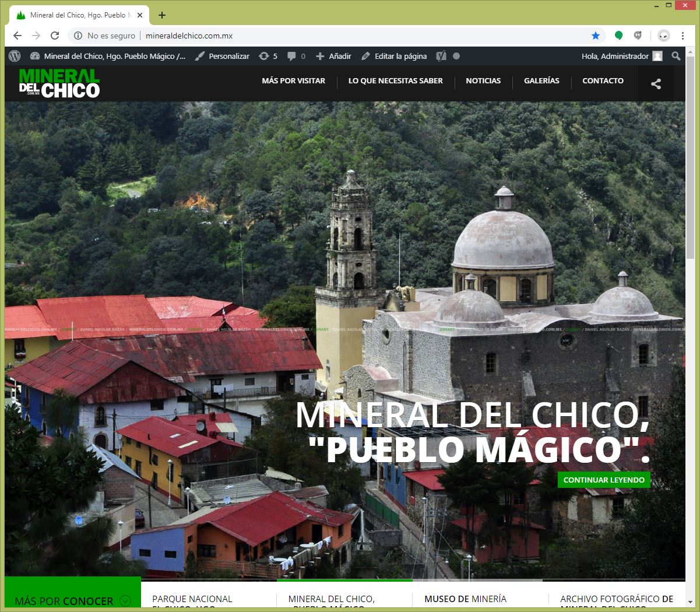The image size is (700, 612).
Task: Open the 'Más por visitar' menu item
Action: pos(293,81)
